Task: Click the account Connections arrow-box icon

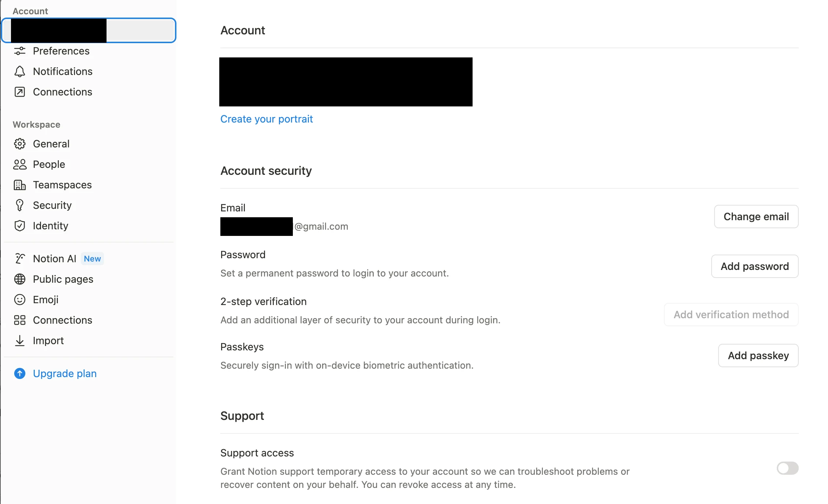Action: click(20, 92)
